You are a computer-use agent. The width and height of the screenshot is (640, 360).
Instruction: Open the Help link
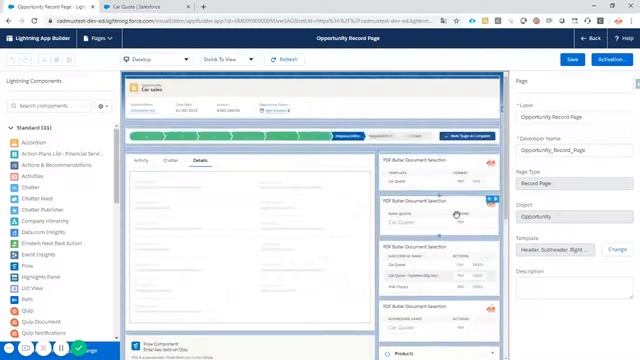[624, 38]
